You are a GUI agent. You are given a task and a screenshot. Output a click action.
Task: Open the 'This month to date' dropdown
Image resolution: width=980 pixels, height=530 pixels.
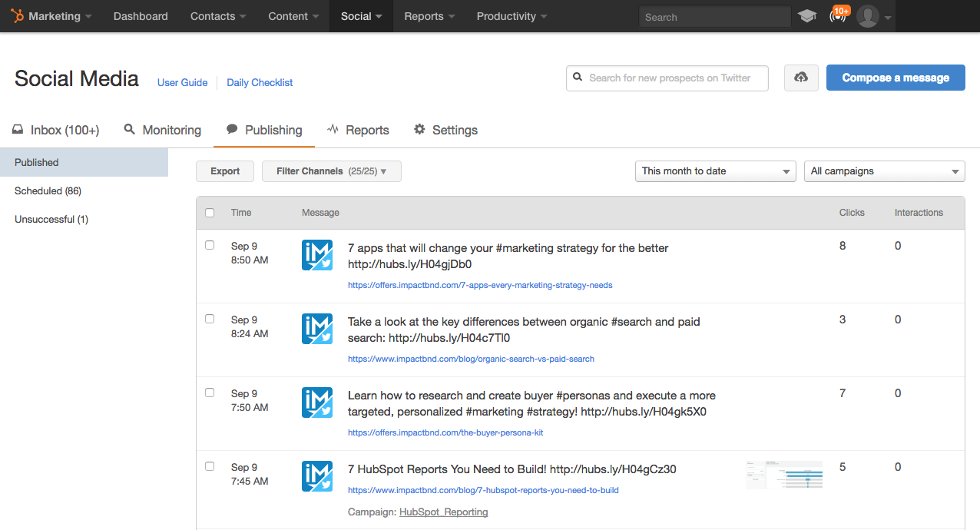(x=715, y=171)
